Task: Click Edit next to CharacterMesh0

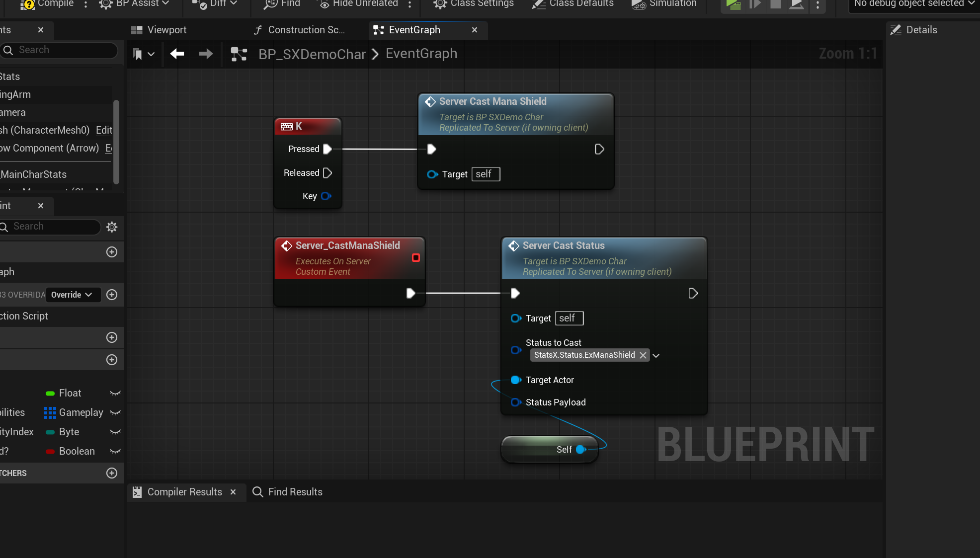Action: (103, 130)
